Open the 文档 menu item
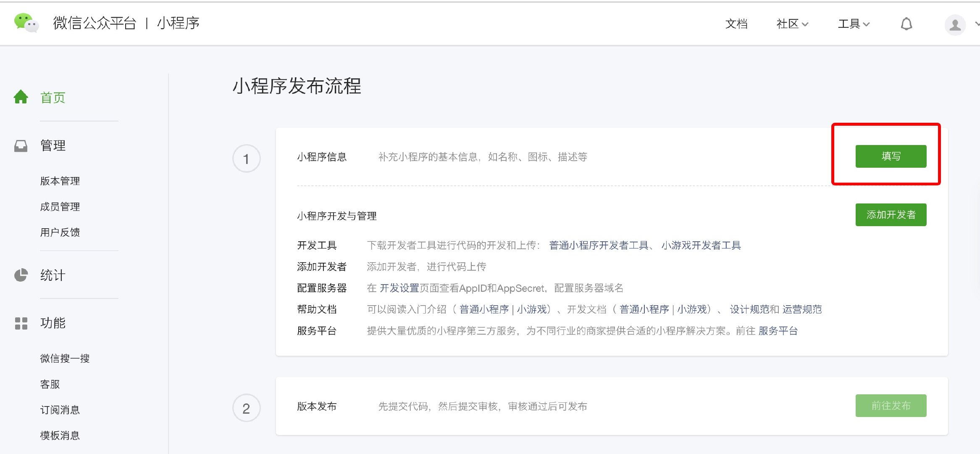This screenshot has width=980, height=454. click(x=736, y=24)
